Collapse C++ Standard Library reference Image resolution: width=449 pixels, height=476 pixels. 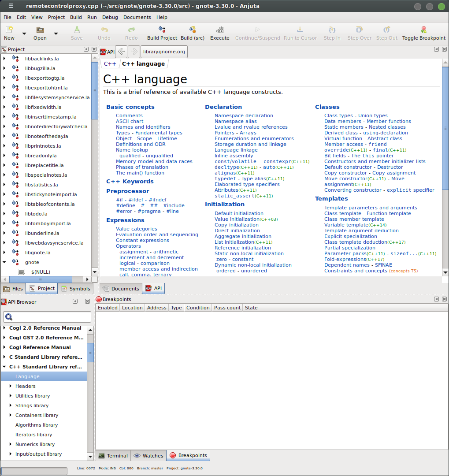point(4,367)
